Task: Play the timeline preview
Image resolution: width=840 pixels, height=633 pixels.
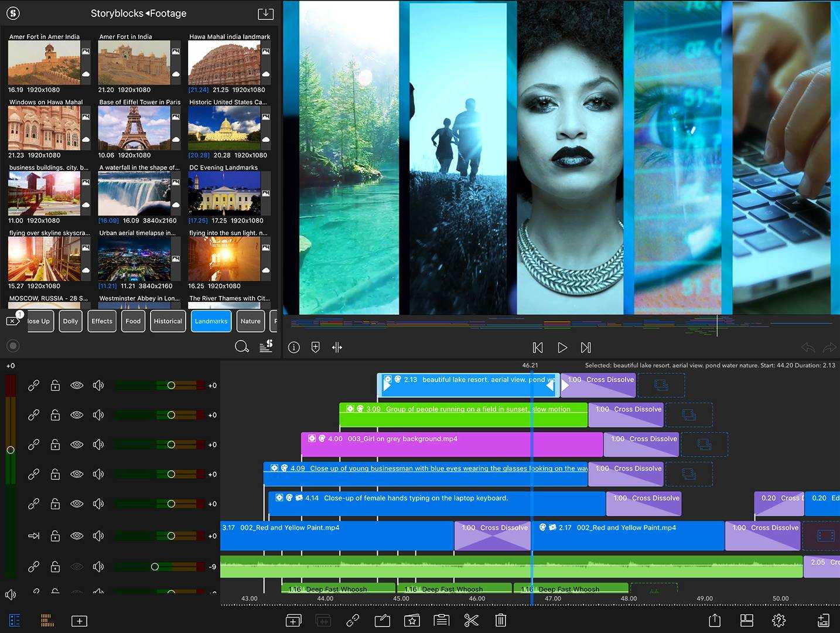Action: (x=562, y=348)
